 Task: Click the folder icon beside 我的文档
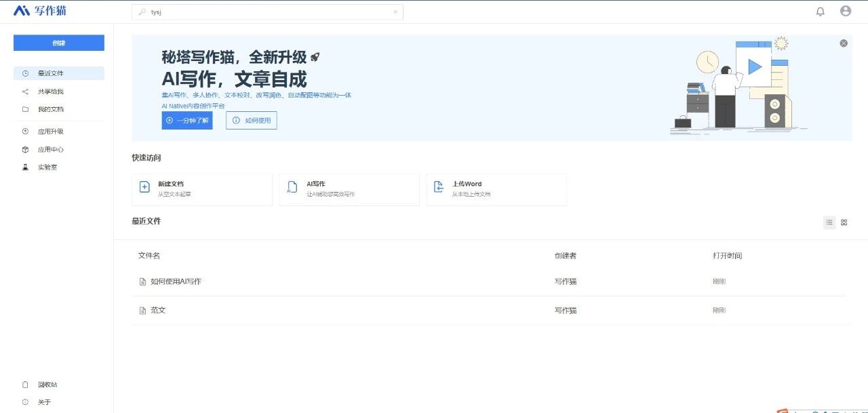point(26,109)
